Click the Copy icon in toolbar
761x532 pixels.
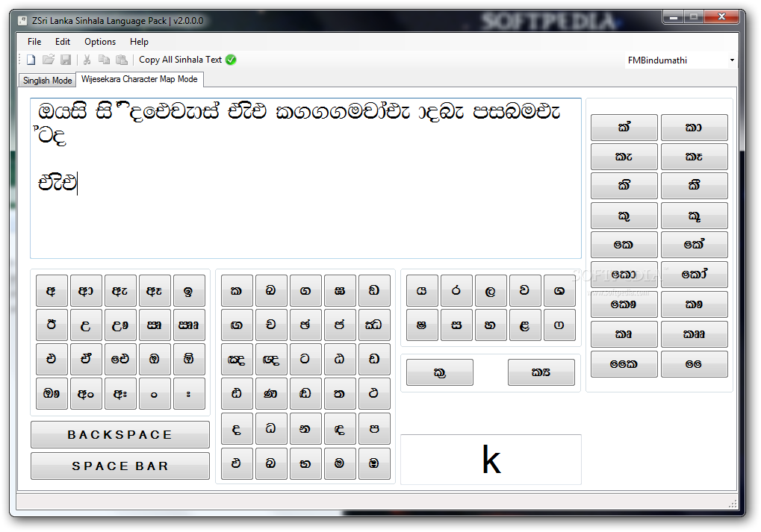coord(104,60)
